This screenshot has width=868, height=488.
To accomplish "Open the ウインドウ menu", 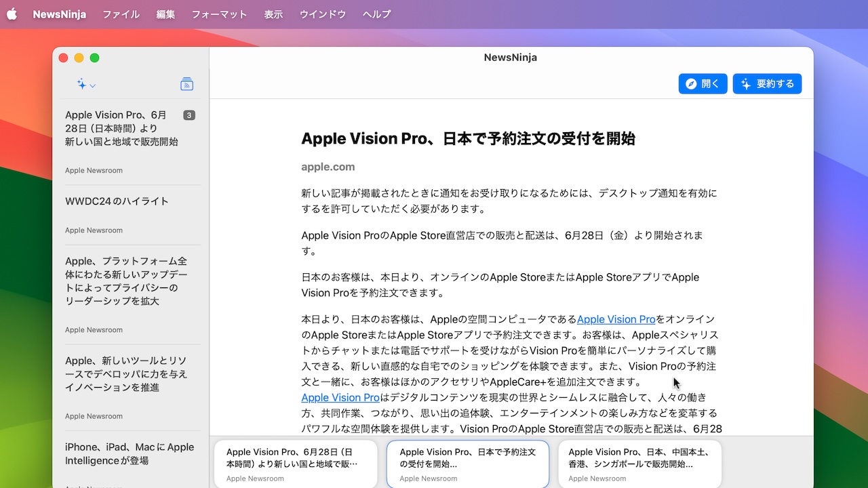I will click(323, 14).
